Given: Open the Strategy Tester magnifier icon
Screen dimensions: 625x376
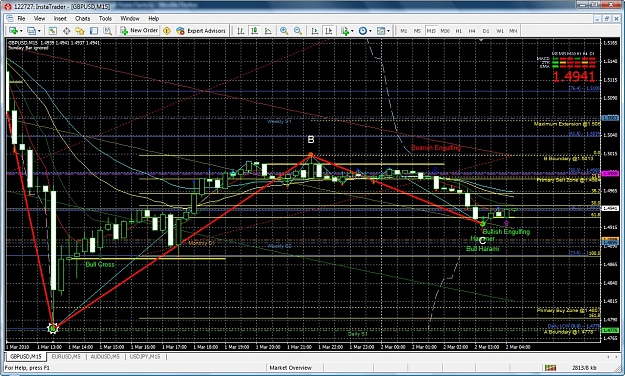Looking at the screenshot, I should coord(107,31).
